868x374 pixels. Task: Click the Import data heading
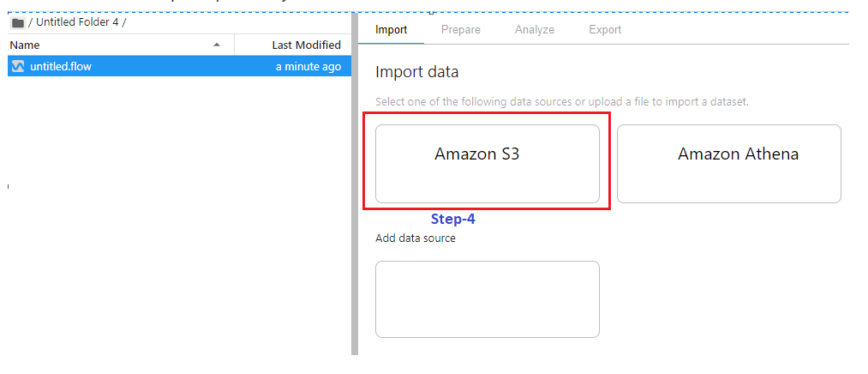coord(416,71)
